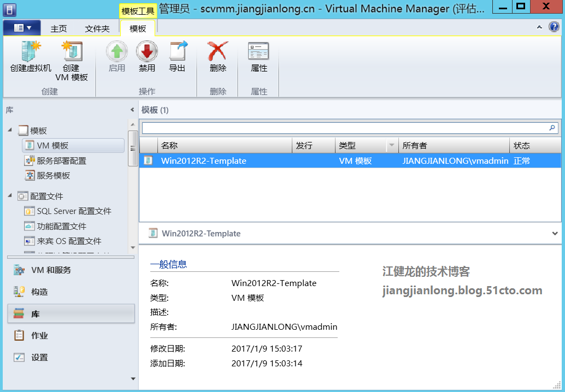Click the navigation buttons overflow arrow at bottom
Image resolution: width=565 pixels, height=392 pixels.
coord(133,379)
